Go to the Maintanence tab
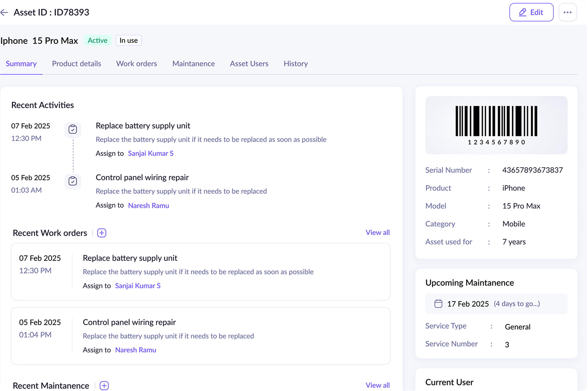The image size is (588, 391). [x=193, y=64]
